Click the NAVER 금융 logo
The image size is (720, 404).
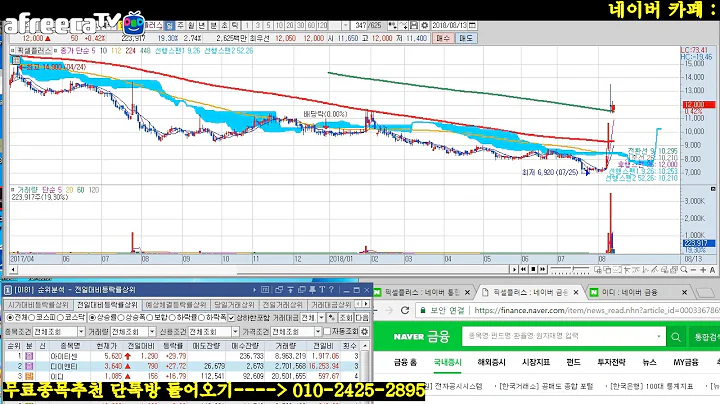point(422,337)
